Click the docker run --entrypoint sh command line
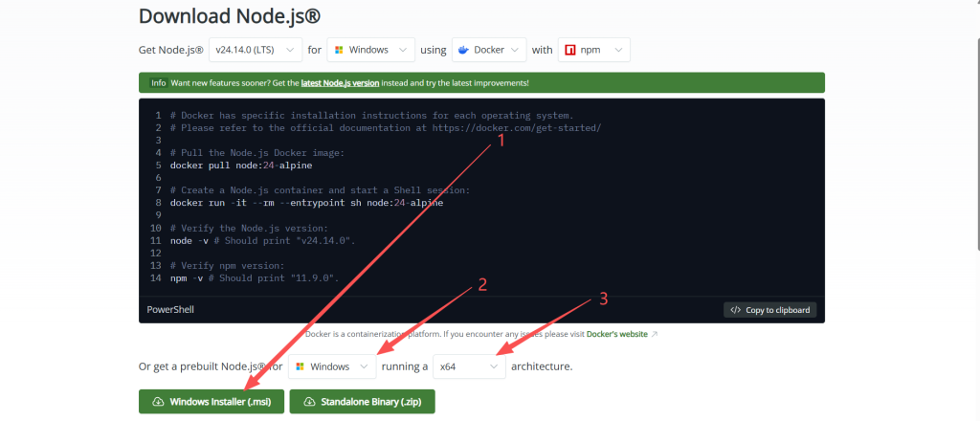This screenshot has height=421, width=980. pos(306,203)
